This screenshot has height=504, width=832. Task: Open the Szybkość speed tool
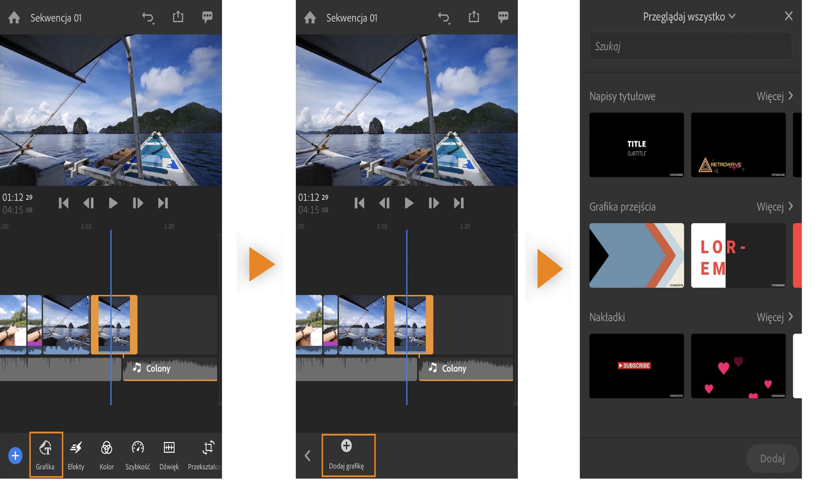138,454
